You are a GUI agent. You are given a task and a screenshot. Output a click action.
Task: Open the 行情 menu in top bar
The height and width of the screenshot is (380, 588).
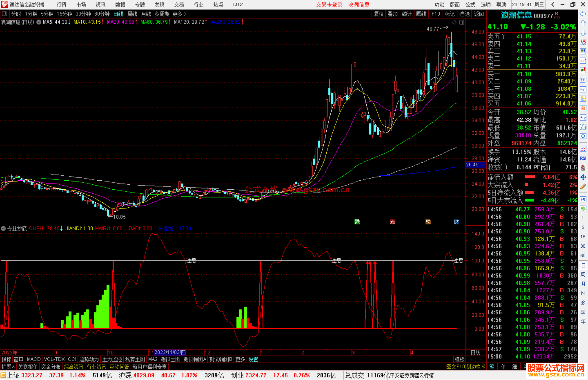[61, 5]
